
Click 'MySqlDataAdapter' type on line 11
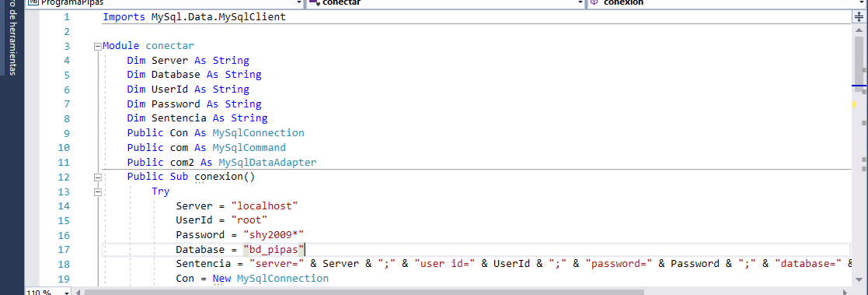pyautogui.click(x=268, y=163)
